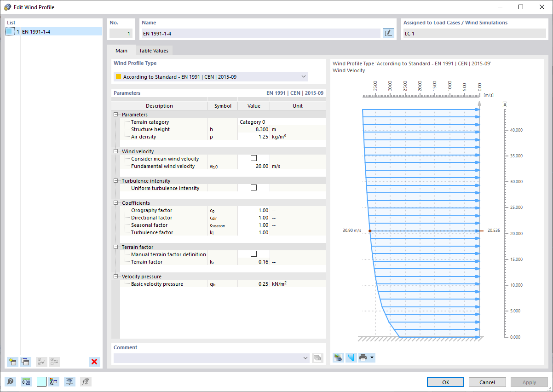Viewport: 553px width, 392px height.
Task: Click the view in monitor icon
Action: [x=69, y=381]
